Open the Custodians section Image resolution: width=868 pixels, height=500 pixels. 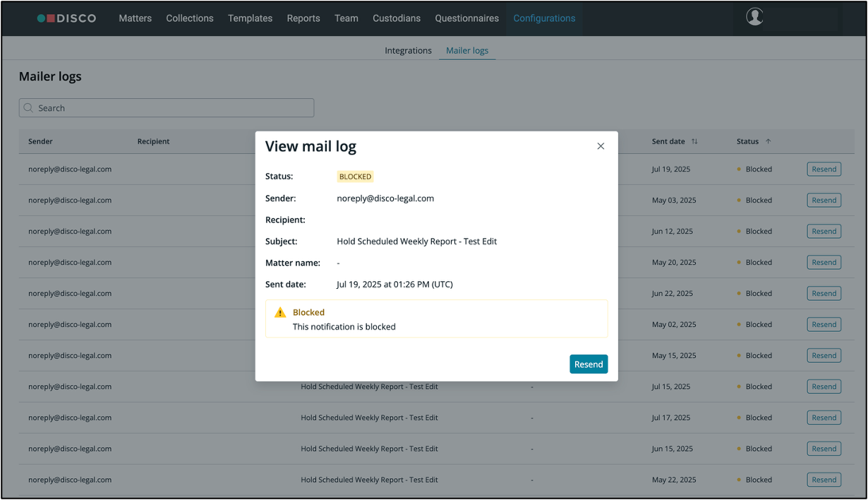point(397,18)
